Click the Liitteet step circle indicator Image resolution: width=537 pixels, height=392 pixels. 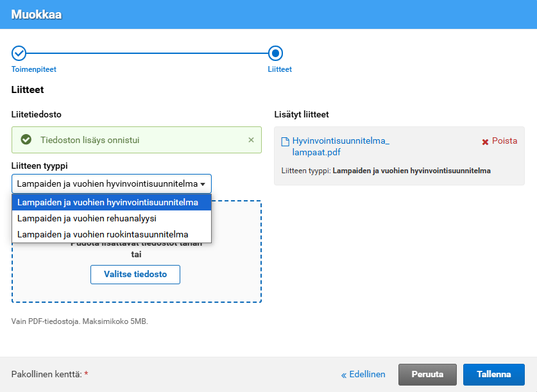[x=275, y=53]
